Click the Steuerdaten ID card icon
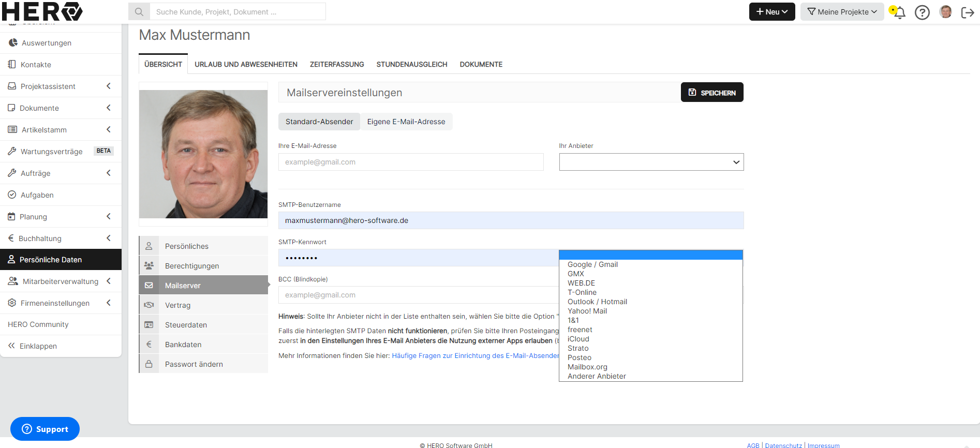Viewport: 980px width, 448px height. click(149, 324)
